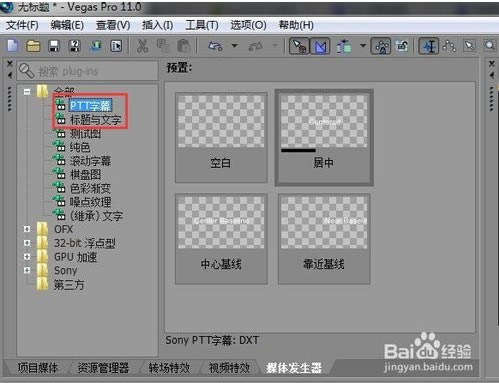Close the right docked panel
Image resolution: width=499 pixels, height=383 pixels.
tap(492, 63)
